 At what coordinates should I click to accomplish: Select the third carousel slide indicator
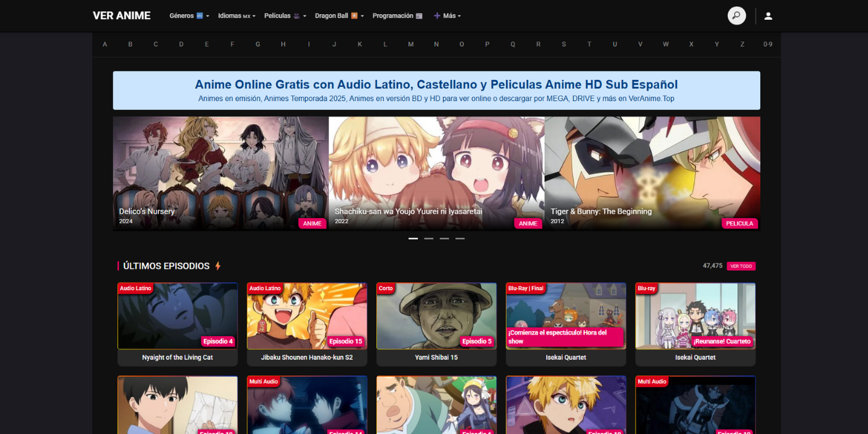tap(444, 239)
